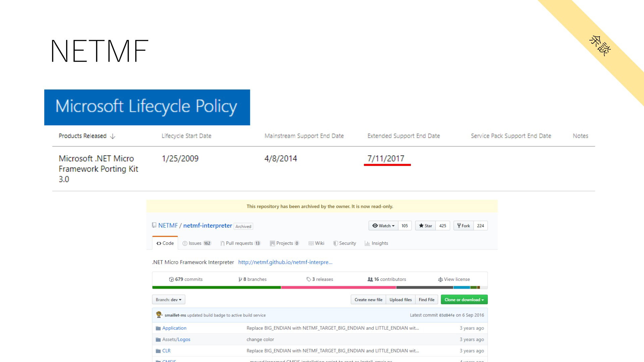644x362 pixels.
Task: Open the 8 branches link
Action: [x=253, y=279]
